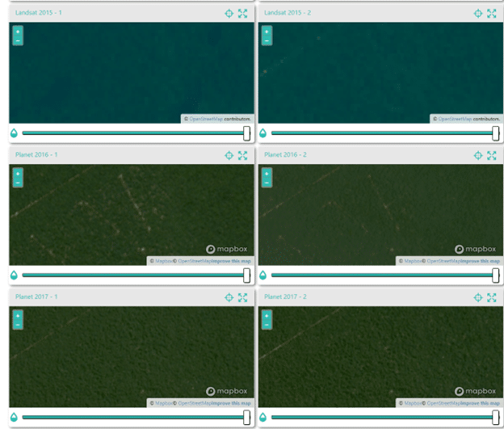
Task: Click the mapbox logo in Planet 2016 - 1
Action: click(x=227, y=249)
